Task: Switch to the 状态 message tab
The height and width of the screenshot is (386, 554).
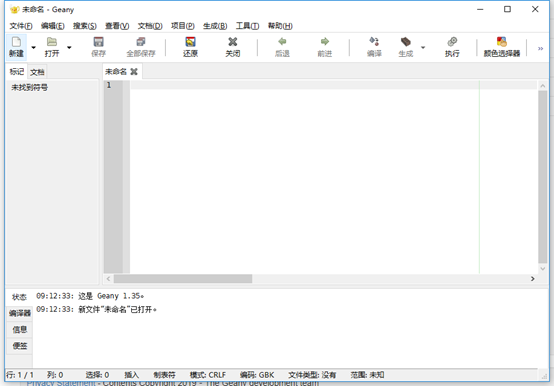Action: click(x=19, y=297)
